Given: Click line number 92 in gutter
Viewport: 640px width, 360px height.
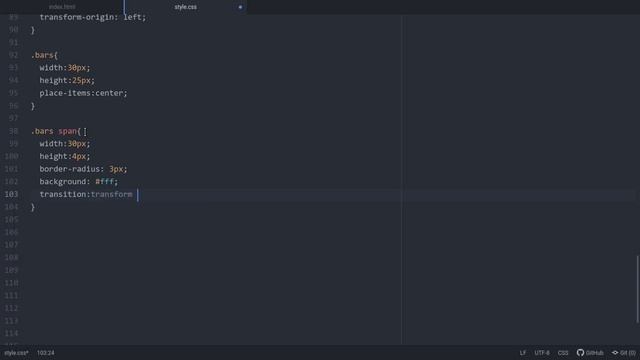Looking at the screenshot, I should click(13, 55).
